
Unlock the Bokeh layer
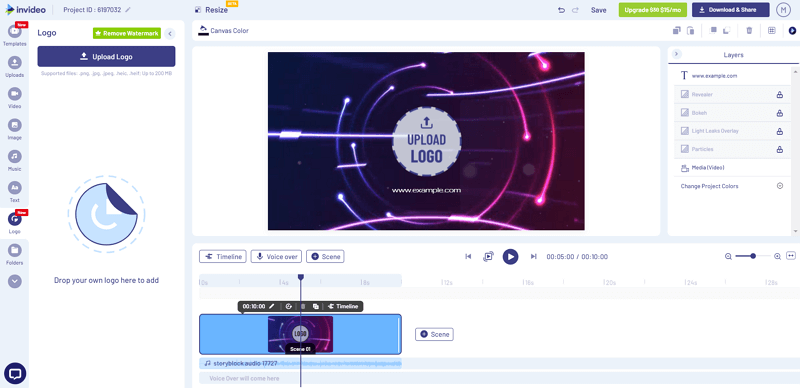[779, 113]
